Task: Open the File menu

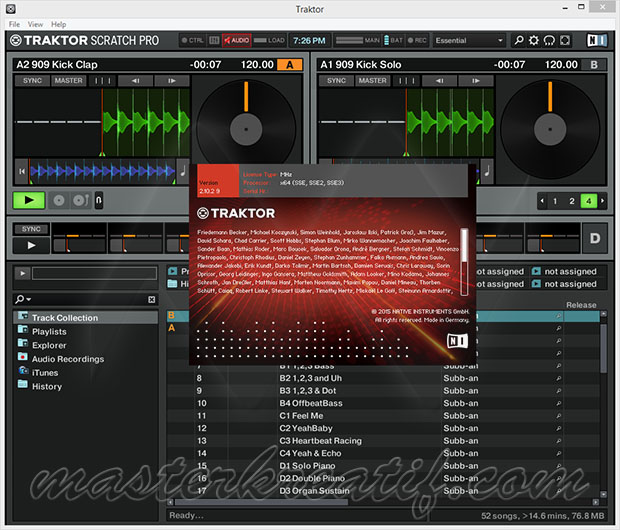Action: coord(14,25)
